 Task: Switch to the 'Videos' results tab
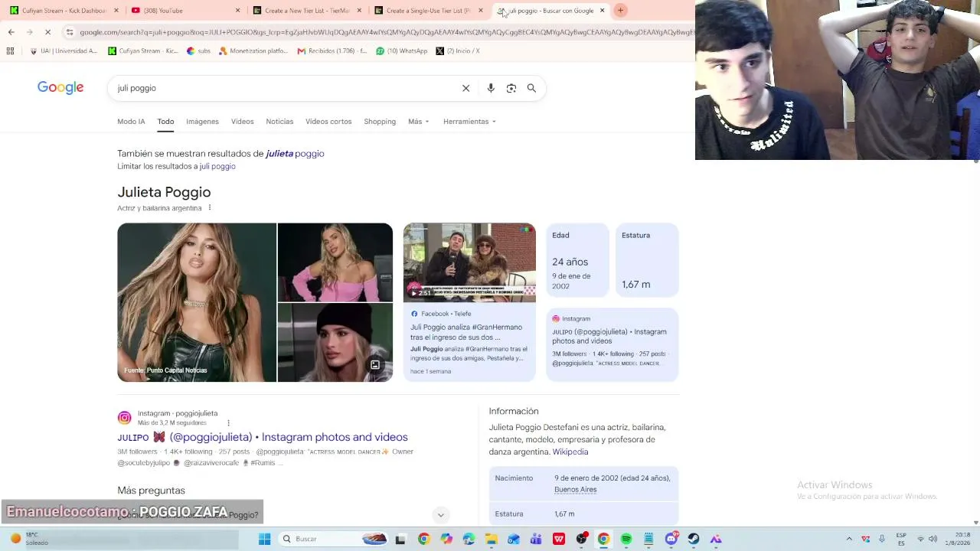(242, 122)
